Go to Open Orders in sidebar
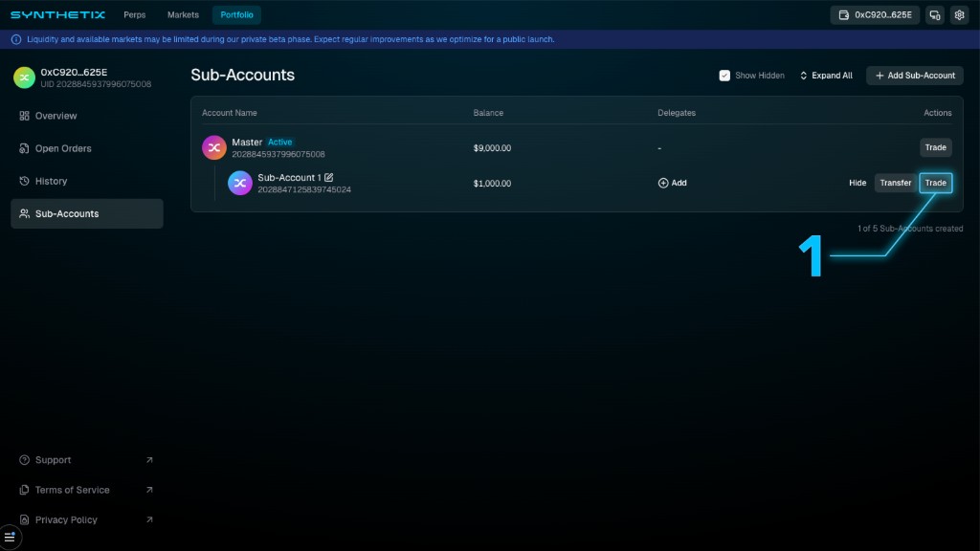Image resolution: width=980 pixels, height=551 pixels. (x=87, y=148)
